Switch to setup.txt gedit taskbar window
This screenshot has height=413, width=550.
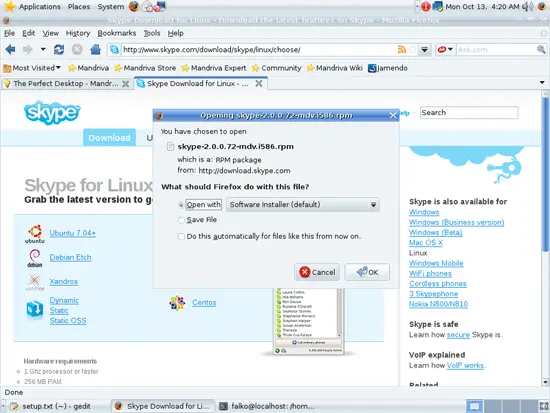click(55, 406)
